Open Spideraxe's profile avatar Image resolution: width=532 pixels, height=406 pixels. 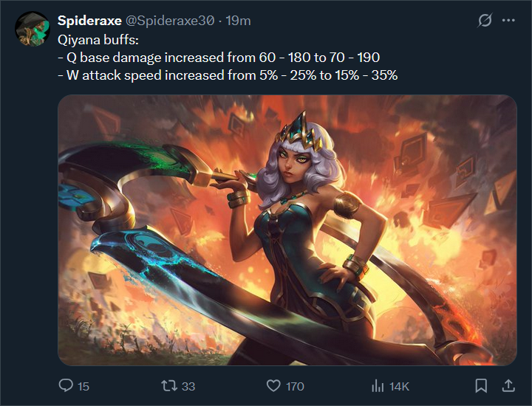(x=33, y=29)
